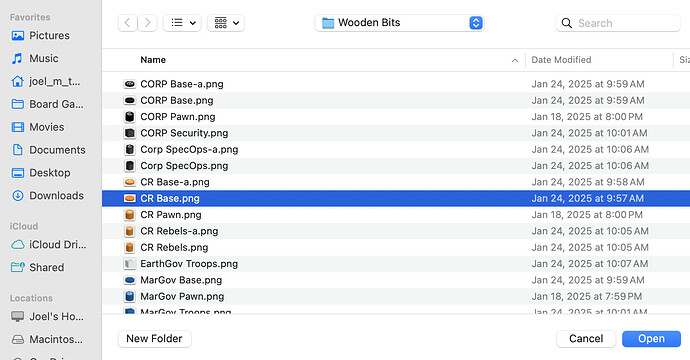
Task: Click date of CR Pawn.png row
Action: click(587, 215)
